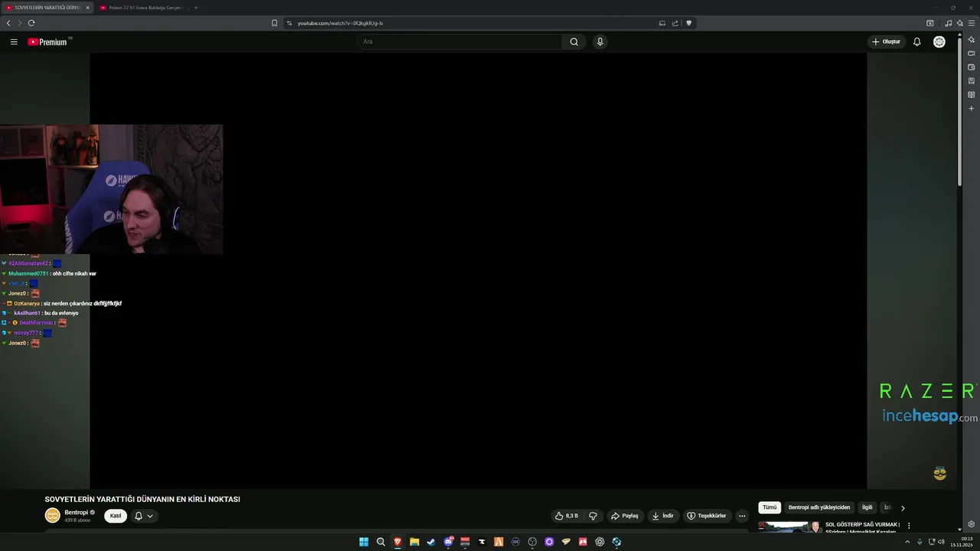Open a new browser tab
The height and width of the screenshot is (551, 980).
(196, 8)
